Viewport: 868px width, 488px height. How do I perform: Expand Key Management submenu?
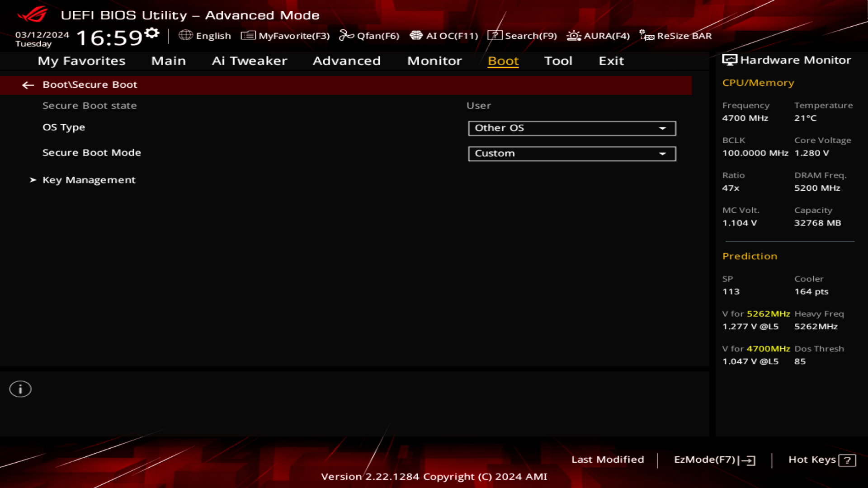89,179
